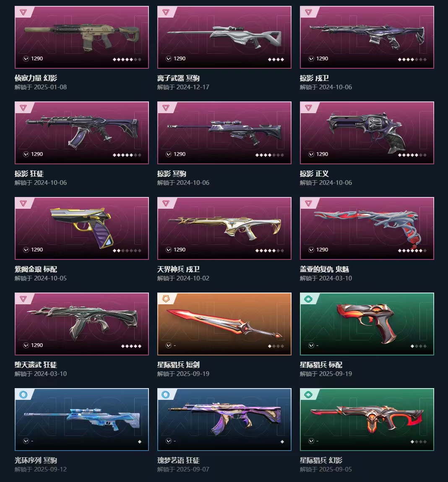Click unlock date 2025-09-19 under 星际猎兵 短剑
448x482 pixels.
(x=193, y=374)
